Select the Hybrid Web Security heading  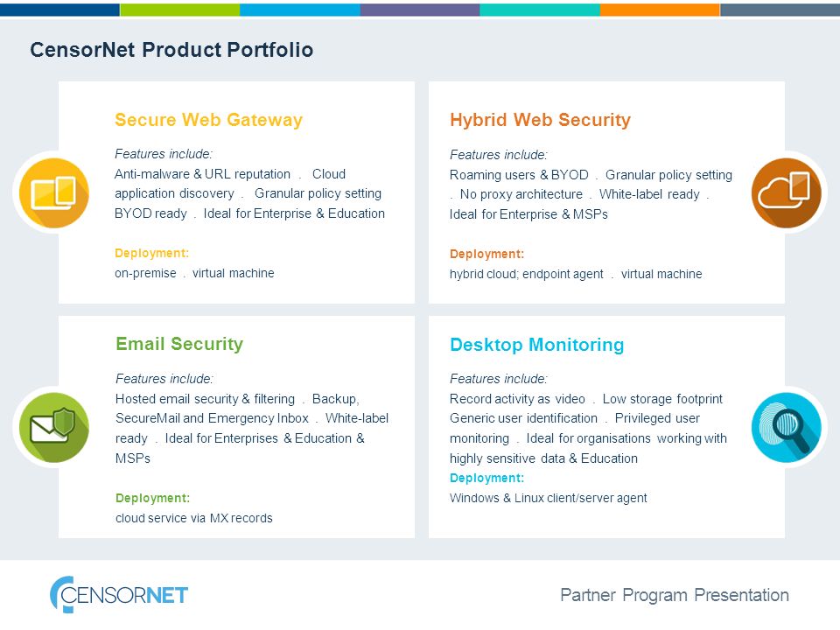tap(540, 120)
